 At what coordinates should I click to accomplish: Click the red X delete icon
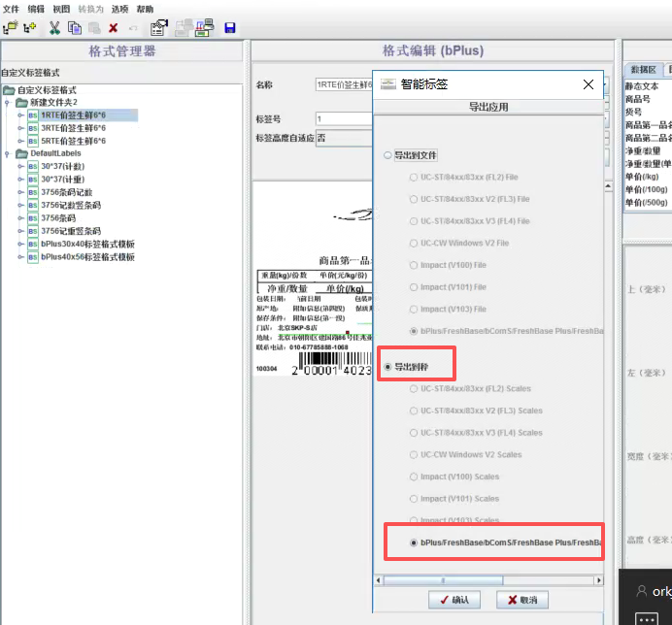click(x=114, y=28)
